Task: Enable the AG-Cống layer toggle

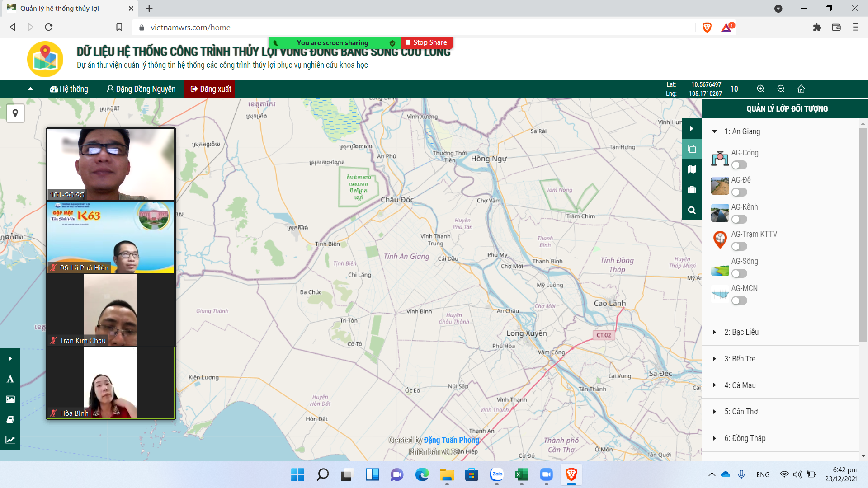Action: coord(739,165)
